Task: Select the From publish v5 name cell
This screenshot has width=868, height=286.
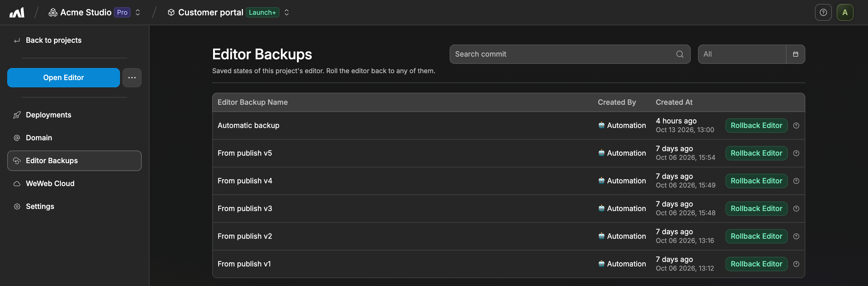Action: [x=245, y=154]
